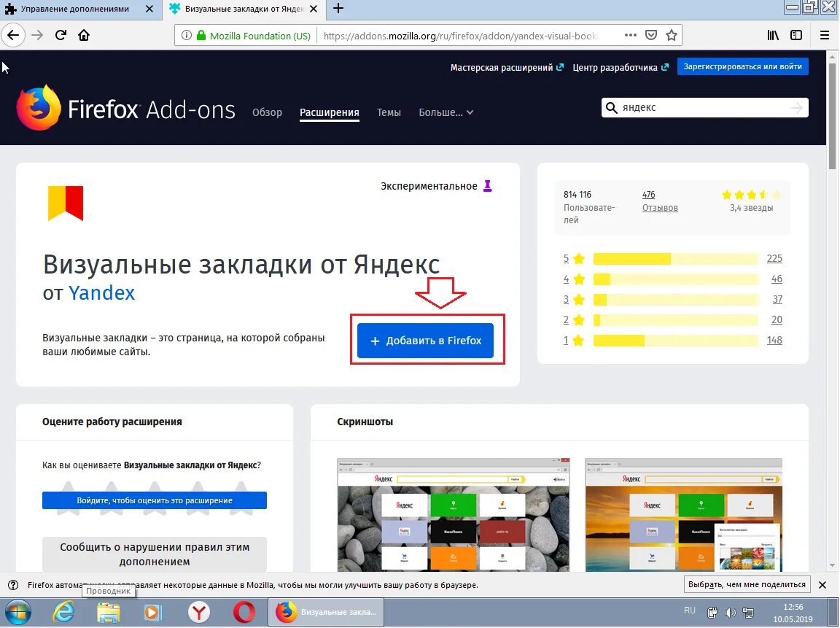The image size is (840, 628).
Task: Launch Internet Explorer from taskbar
Action: click(x=63, y=613)
